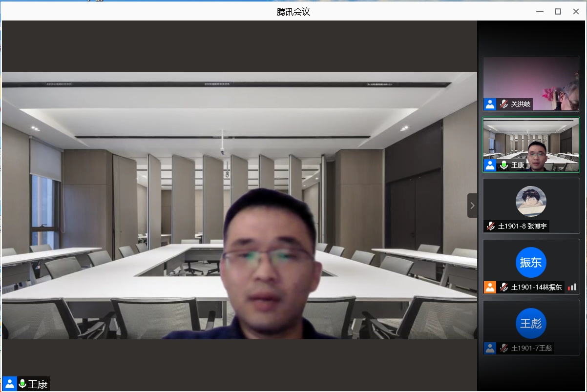Click the blue 王彪 avatar circle
Image resolution: width=587 pixels, height=392 pixels.
pyautogui.click(x=531, y=323)
